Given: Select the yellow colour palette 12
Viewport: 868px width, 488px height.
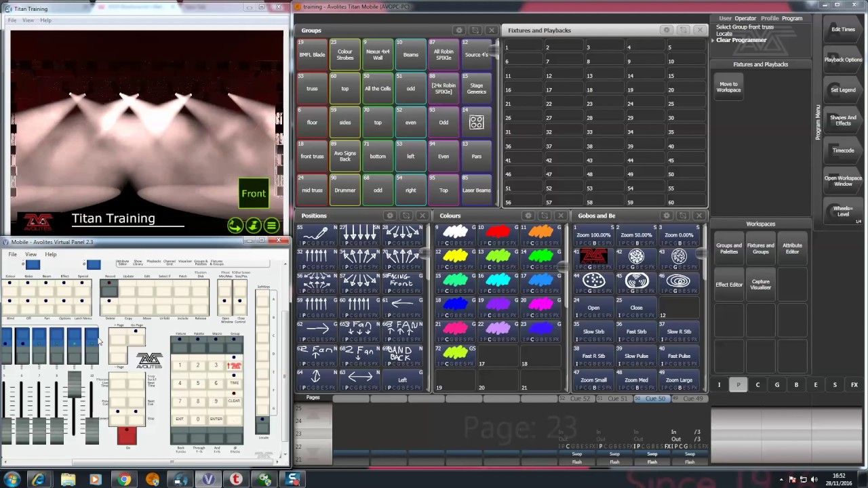Looking at the screenshot, I should click(x=456, y=258).
